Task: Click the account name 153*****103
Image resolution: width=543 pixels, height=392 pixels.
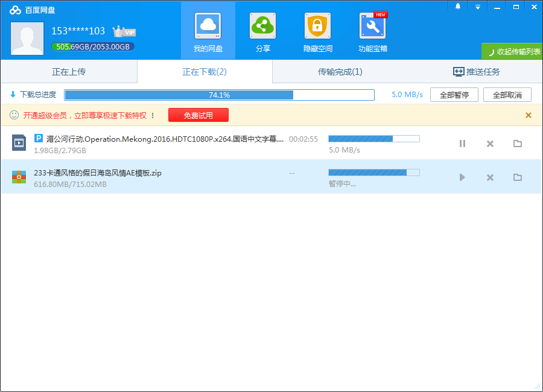Action: pyautogui.click(x=78, y=31)
